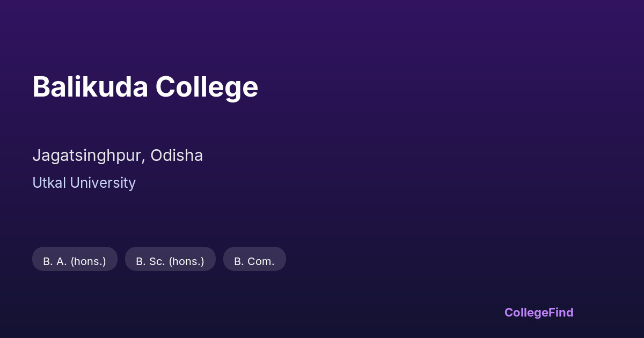Click the College part of the CollegeFind logo

[526, 312]
